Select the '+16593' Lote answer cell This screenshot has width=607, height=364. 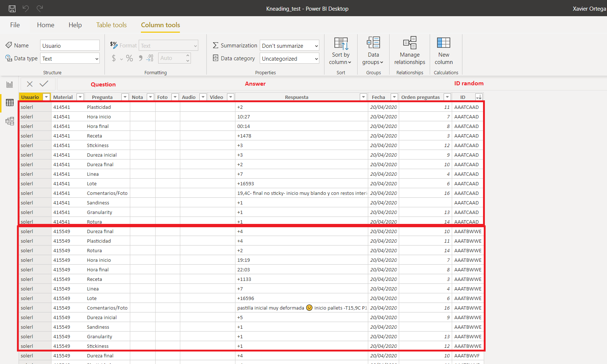301,183
